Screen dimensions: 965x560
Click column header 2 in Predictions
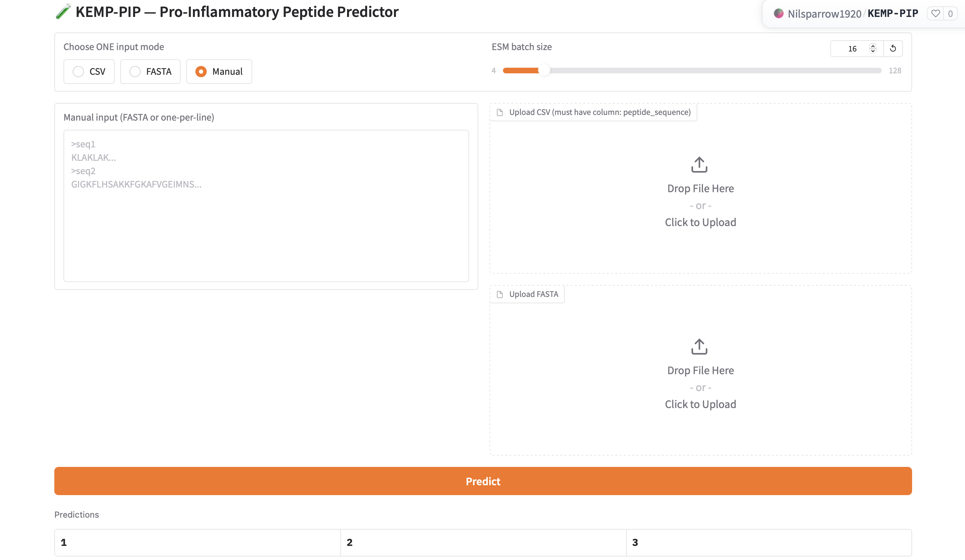(x=483, y=542)
